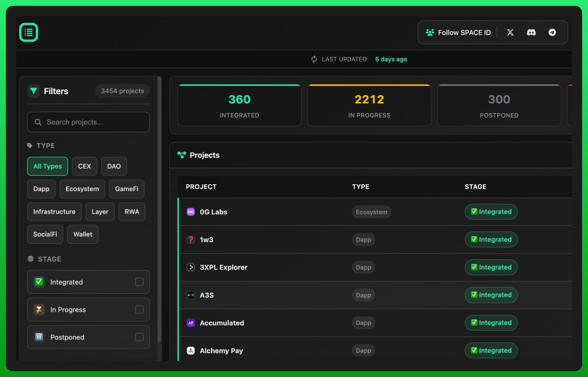Screen dimensions: 588x377
Task: Click the 3XPL Explorer project logo
Action: pyautogui.click(x=191, y=267)
